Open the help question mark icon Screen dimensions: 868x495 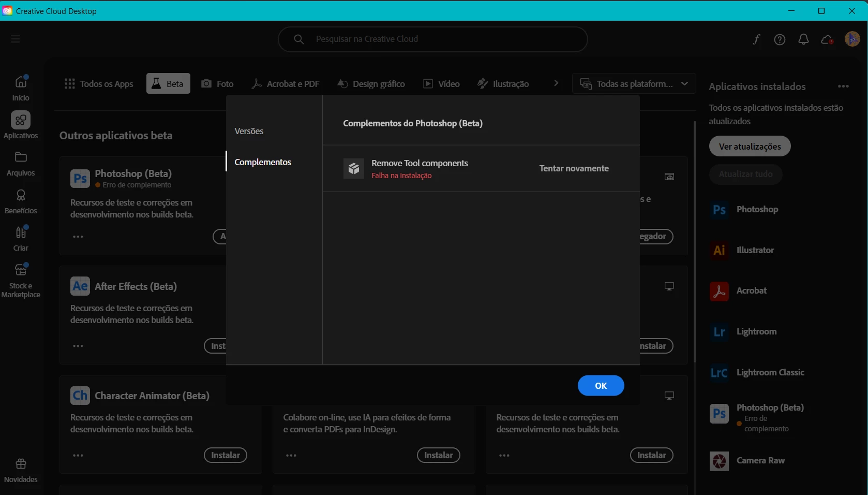[780, 39]
